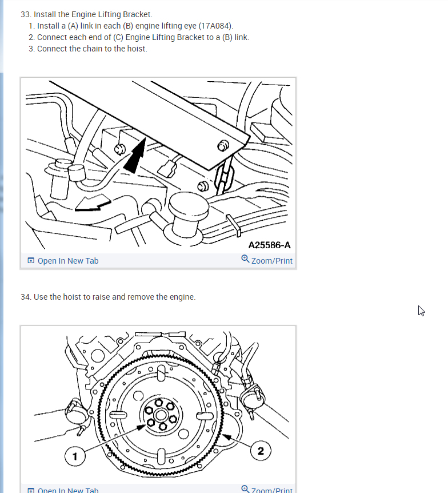This screenshot has width=448, height=493.
Task: Click the new-tab icon below the flywheel diagram
Action: [x=31, y=491]
